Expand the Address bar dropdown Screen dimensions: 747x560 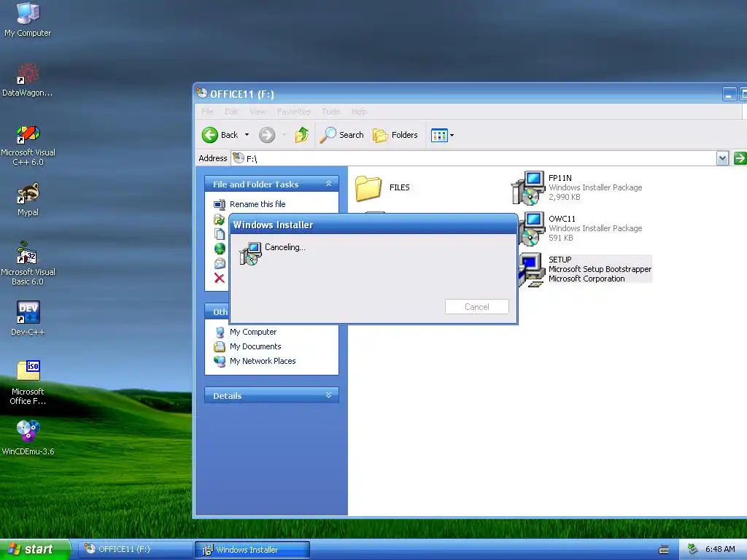(x=722, y=158)
